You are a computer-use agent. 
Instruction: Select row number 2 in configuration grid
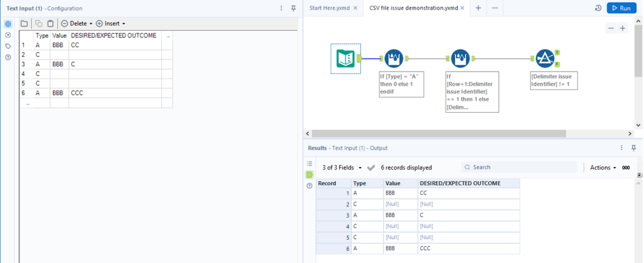pyautogui.click(x=26, y=55)
